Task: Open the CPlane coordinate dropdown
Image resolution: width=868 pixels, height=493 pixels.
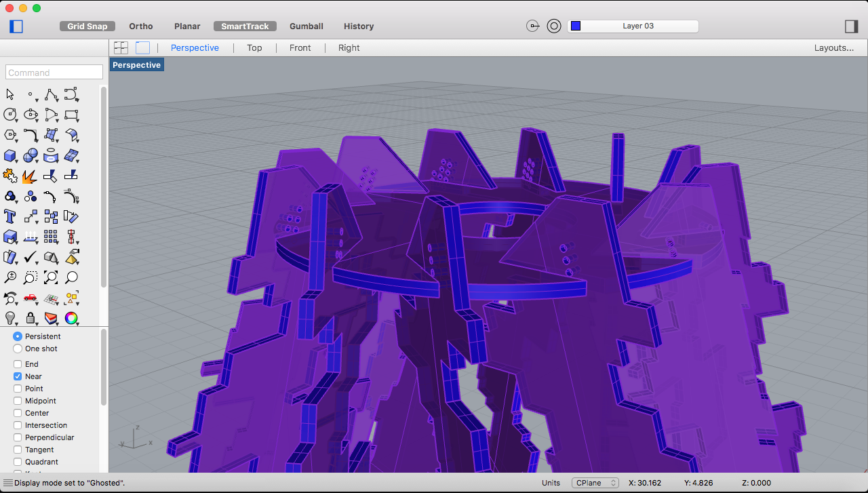Action: (x=595, y=483)
